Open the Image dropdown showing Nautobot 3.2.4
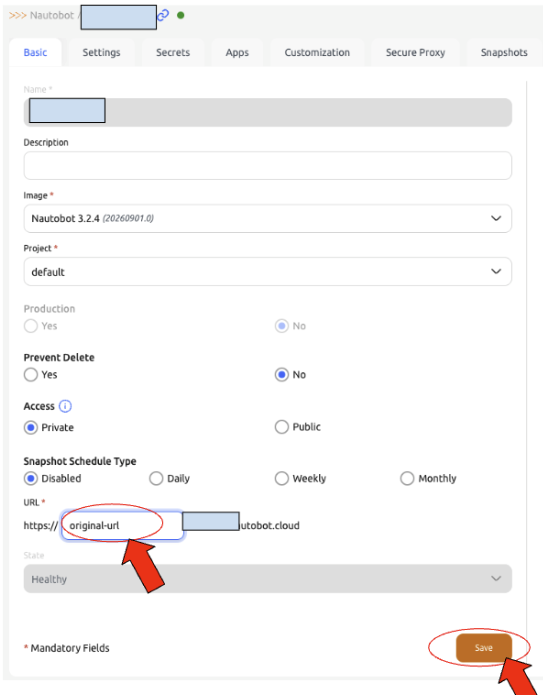The width and height of the screenshot is (543, 695). [268, 219]
